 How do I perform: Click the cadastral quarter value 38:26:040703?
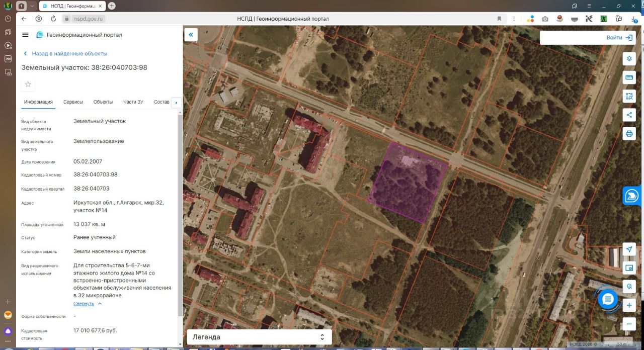[92, 189]
